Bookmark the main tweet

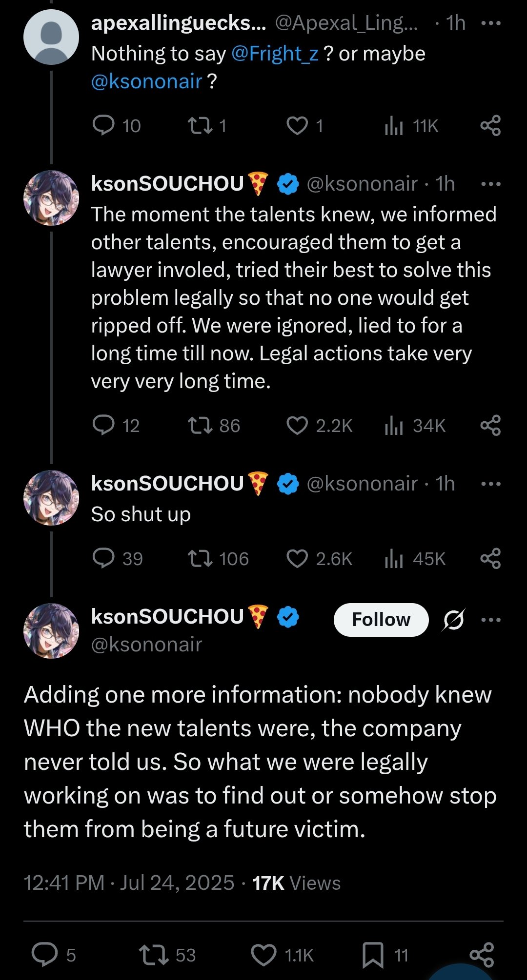373,955
